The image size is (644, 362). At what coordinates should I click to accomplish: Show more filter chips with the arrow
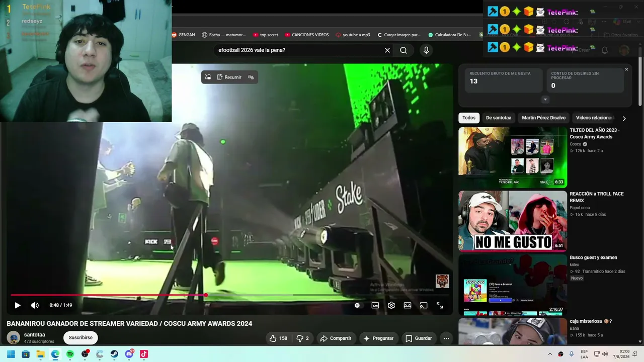[x=624, y=118]
